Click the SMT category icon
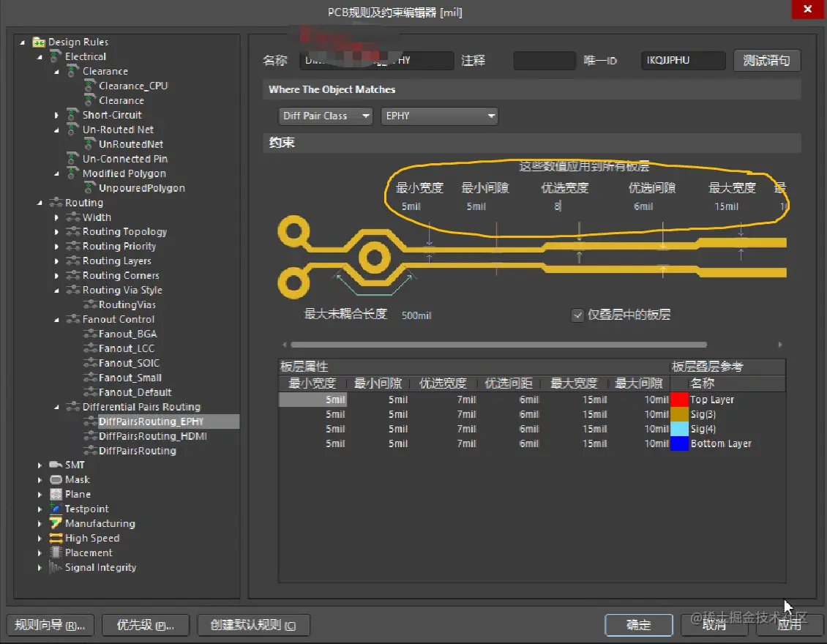Screen dimensions: 827x644 56,465
